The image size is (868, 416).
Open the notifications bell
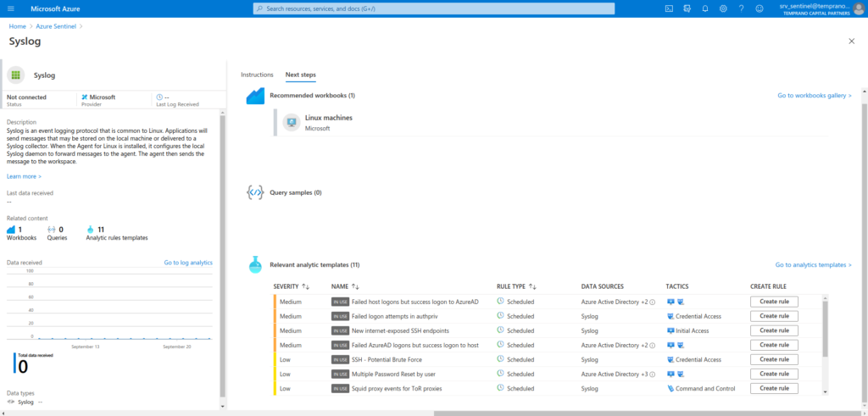[x=705, y=8]
